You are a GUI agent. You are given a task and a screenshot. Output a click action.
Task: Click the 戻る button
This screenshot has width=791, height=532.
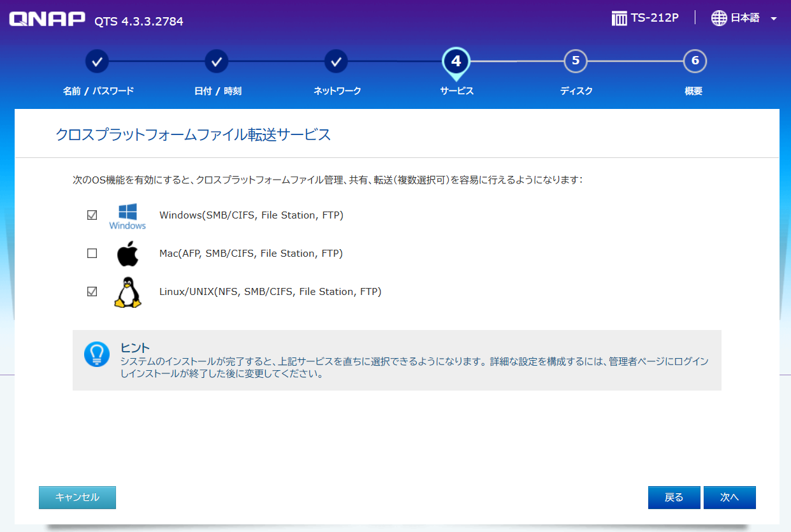point(674,498)
